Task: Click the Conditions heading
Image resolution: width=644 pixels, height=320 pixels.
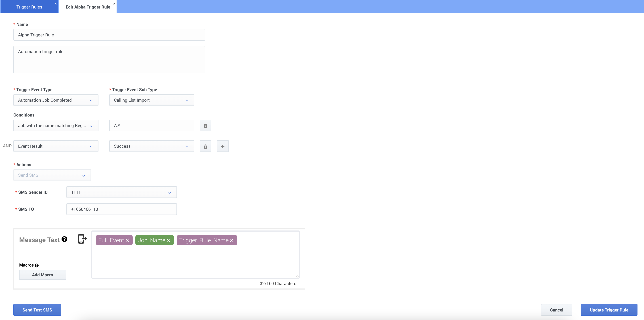Action: 24,115
